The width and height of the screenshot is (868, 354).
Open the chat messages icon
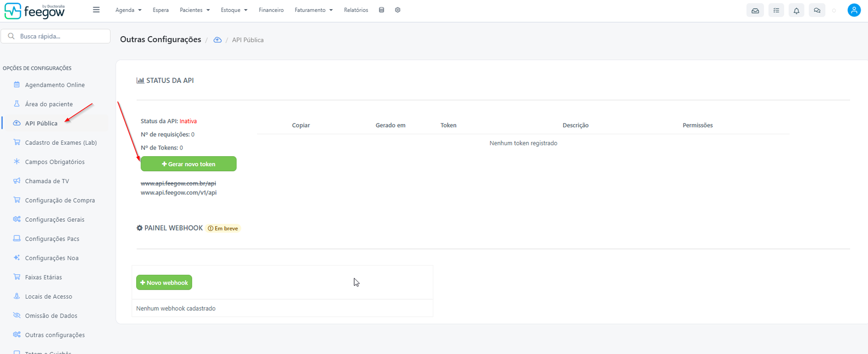[817, 10]
